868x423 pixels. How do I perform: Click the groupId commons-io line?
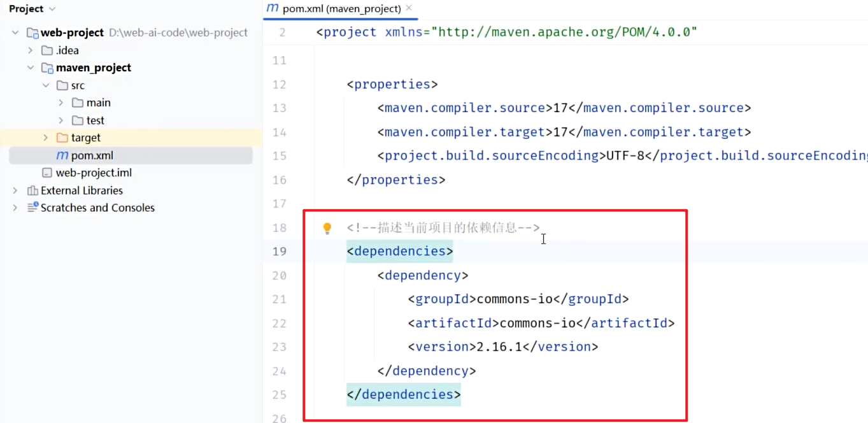[518, 299]
